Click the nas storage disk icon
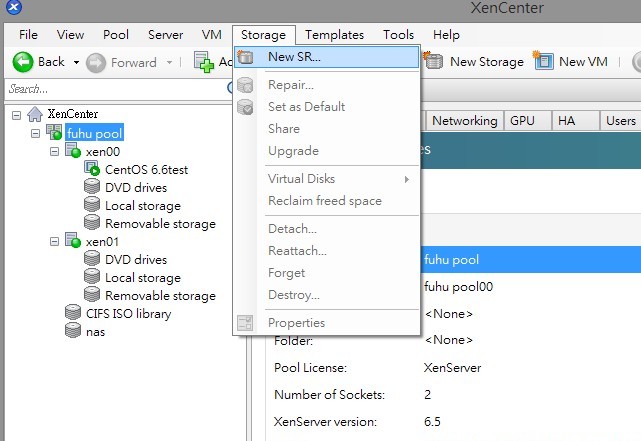Image resolution: width=641 pixels, height=441 pixels. click(73, 331)
